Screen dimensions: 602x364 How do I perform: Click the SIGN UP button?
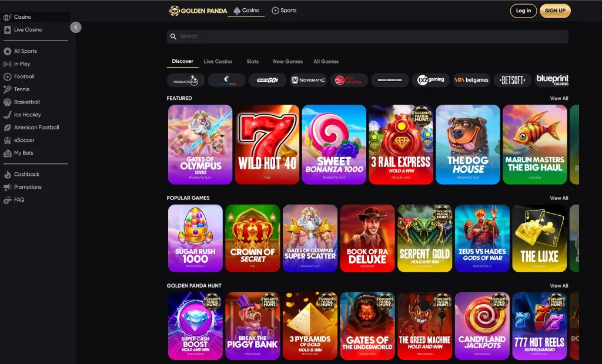(x=555, y=11)
